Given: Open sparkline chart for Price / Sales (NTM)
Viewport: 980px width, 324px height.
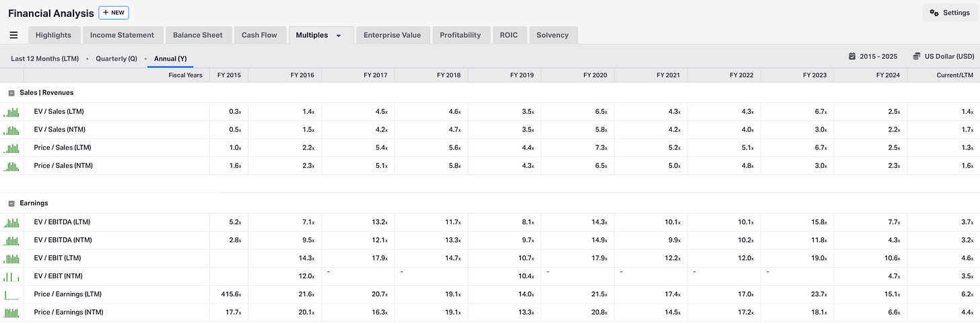Looking at the screenshot, I should tap(11, 166).
